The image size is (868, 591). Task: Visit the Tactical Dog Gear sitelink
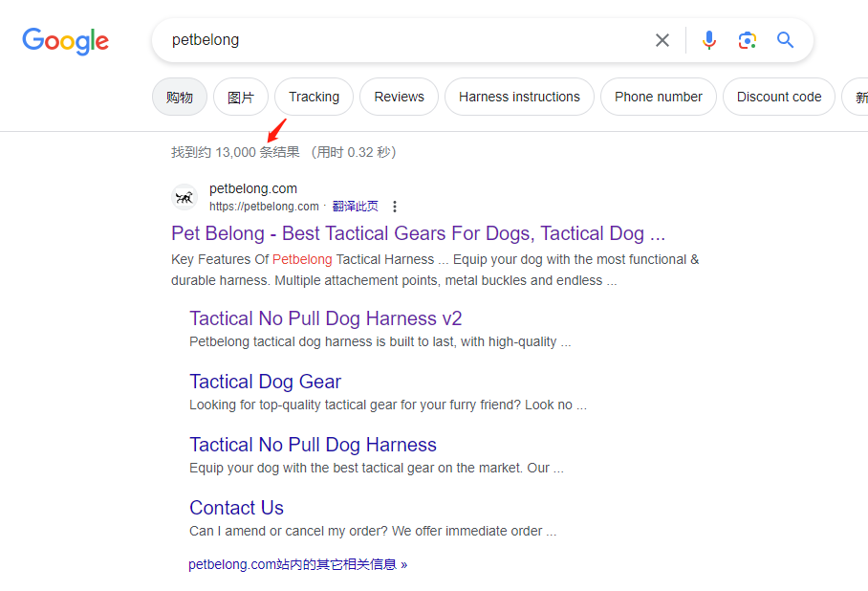pyautogui.click(x=265, y=382)
